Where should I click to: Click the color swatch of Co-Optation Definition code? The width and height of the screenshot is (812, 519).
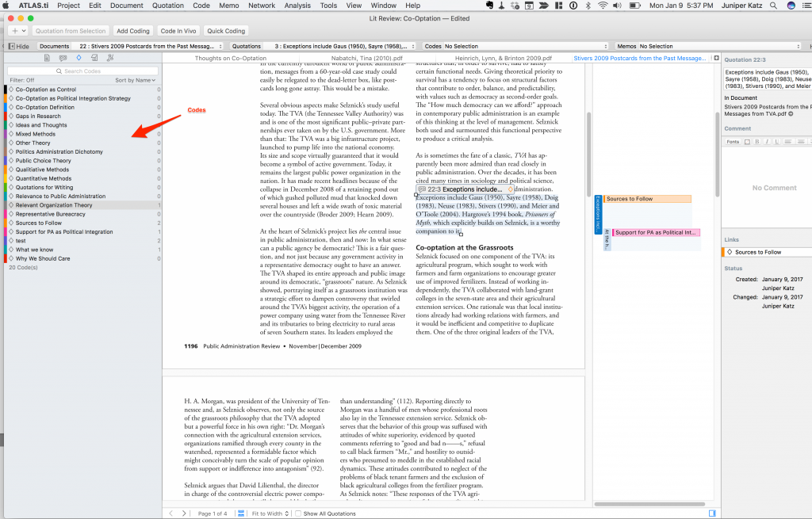pyautogui.click(x=6, y=107)
